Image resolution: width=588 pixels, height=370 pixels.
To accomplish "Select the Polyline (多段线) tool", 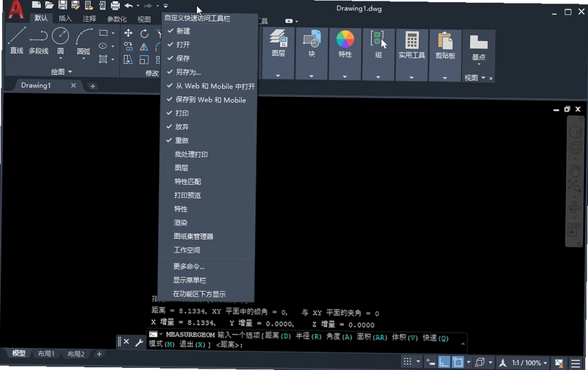I will tap(39, 41).
